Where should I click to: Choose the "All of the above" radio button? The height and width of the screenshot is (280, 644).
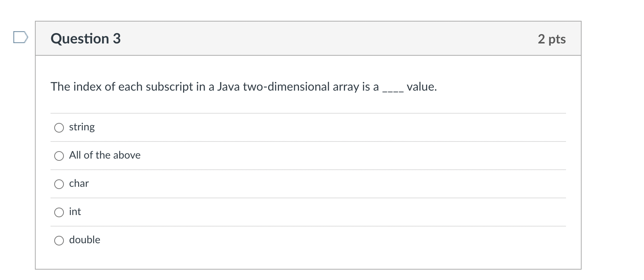click(x=59, y=156)
